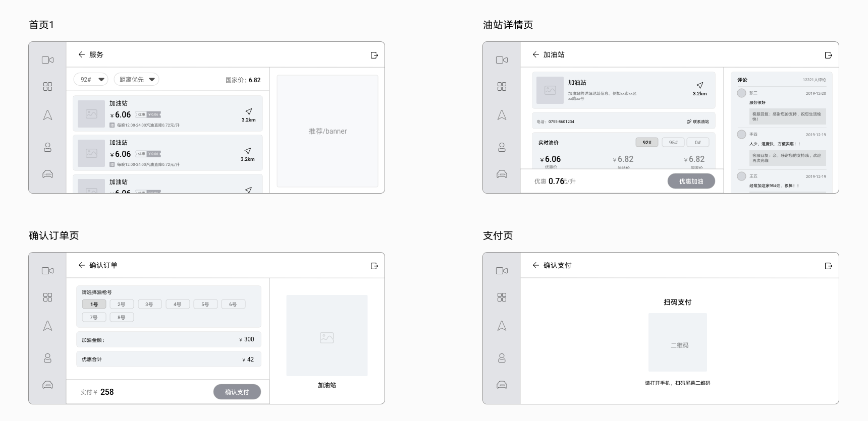Select fuel nozzle 8号
The image size is (868, 421).
tap(122, 317)
